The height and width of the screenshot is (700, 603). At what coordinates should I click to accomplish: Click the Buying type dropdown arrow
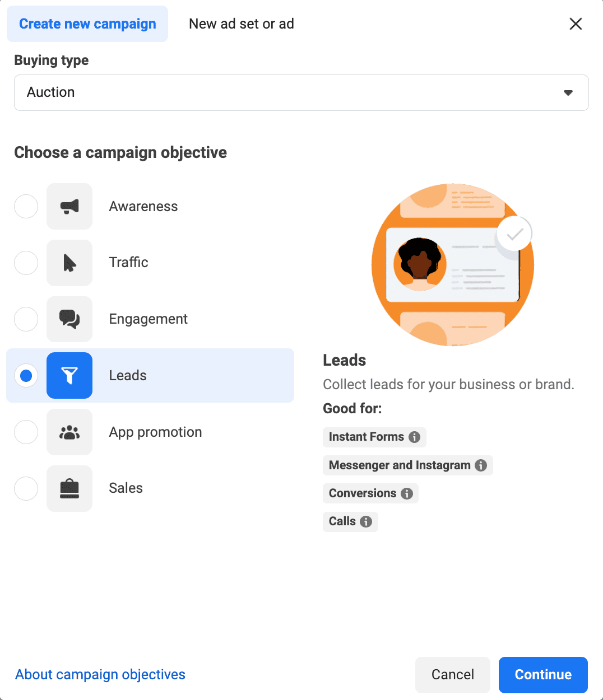tap(568, 93)
